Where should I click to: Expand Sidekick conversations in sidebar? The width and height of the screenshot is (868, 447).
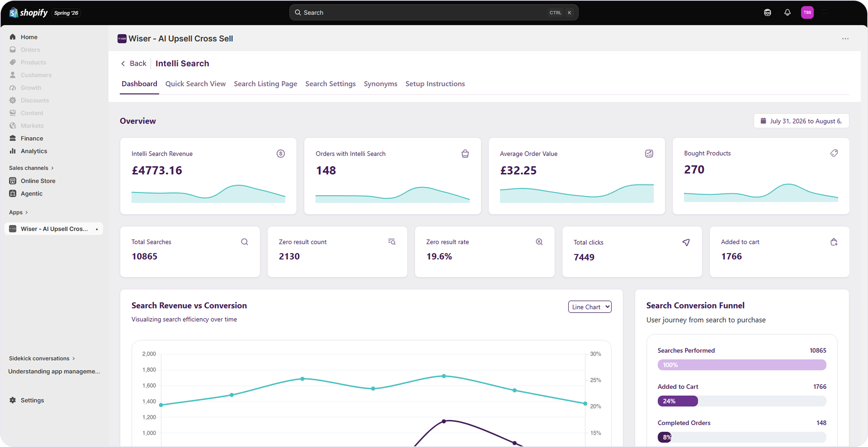pyautogui.click(x=42, y=358)
